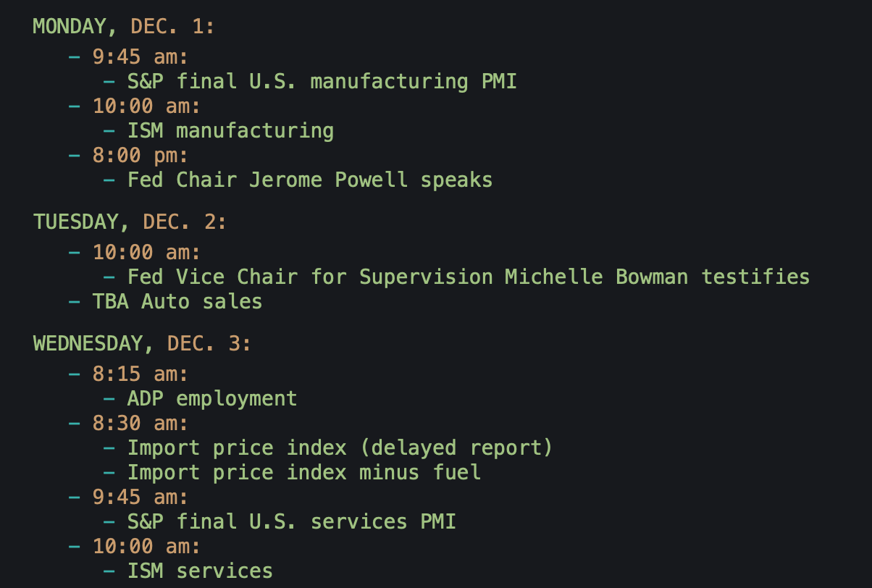872x588 pixels.
Task: Click Import price index (delayed report) line
Action: pyautogui.click(x=340, y=448)
